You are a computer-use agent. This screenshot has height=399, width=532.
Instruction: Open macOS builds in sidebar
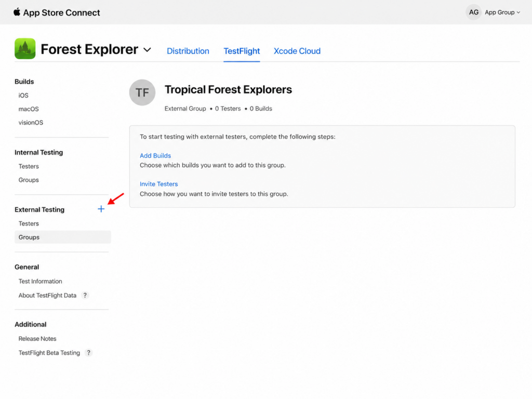pyautogui.click(x=29, y=109)
